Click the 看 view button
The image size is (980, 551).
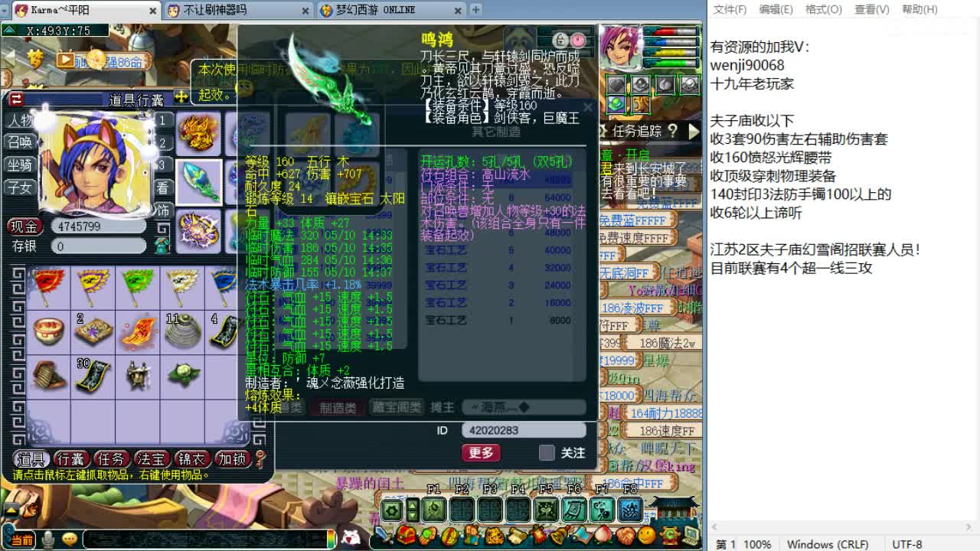pos(162,187)
